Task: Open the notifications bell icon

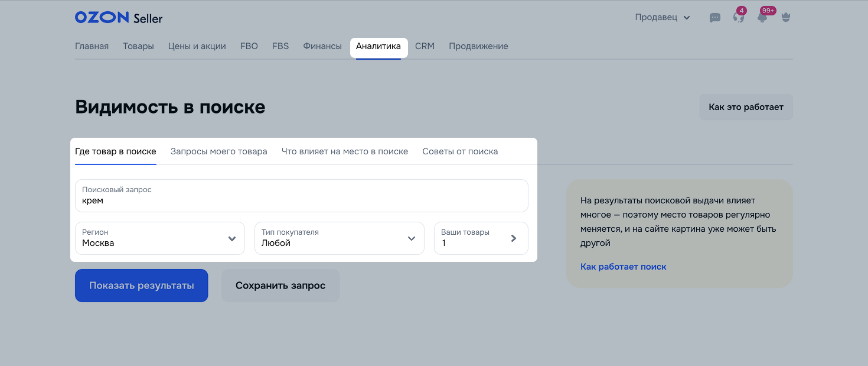Action: (762, 17)
